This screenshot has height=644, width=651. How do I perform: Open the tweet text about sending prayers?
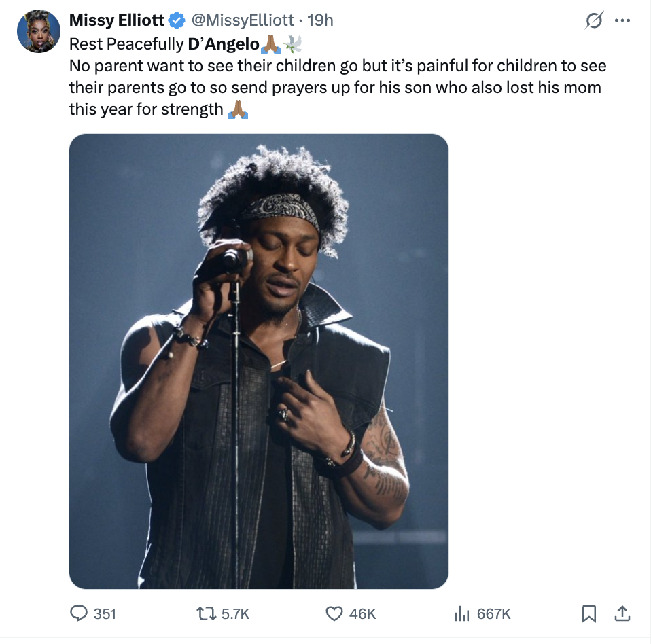pyautogui.click(x=337, y=87)
